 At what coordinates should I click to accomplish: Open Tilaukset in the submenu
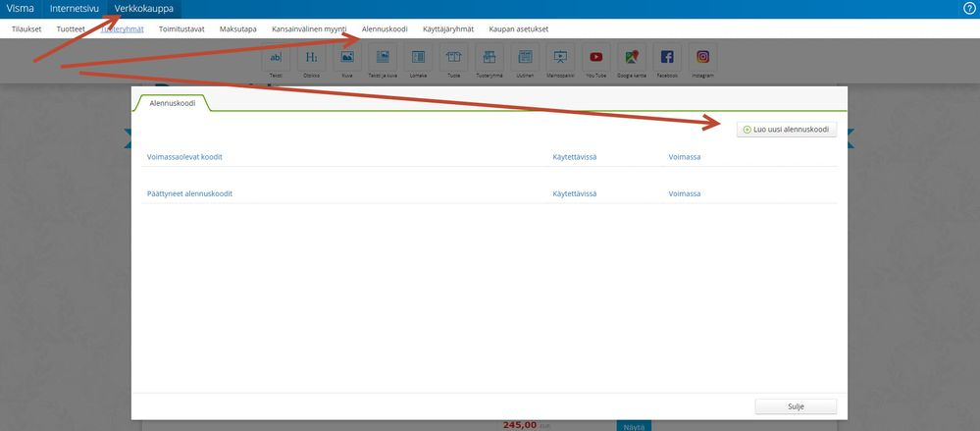click(x=26, y=28)
